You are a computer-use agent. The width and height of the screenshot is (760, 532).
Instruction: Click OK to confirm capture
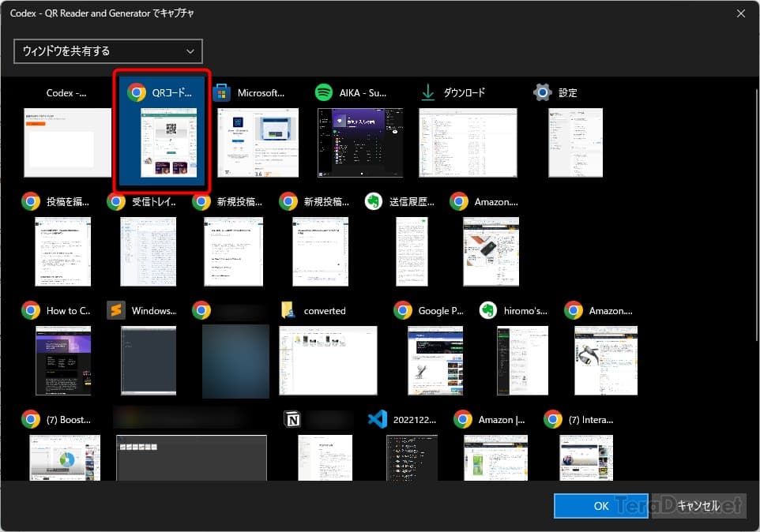coord(601,506)
